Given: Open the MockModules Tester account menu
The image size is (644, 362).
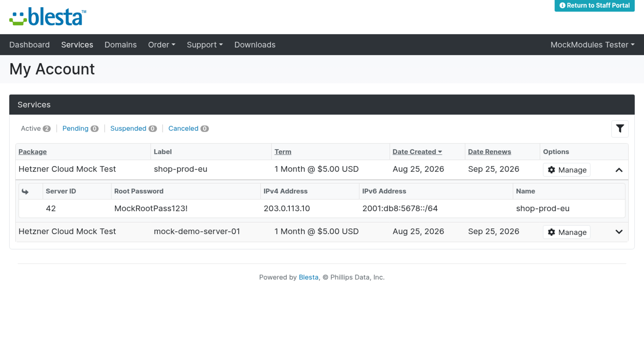Looking at the screenshot, I should pyautogui.click(x=592, y=45).
